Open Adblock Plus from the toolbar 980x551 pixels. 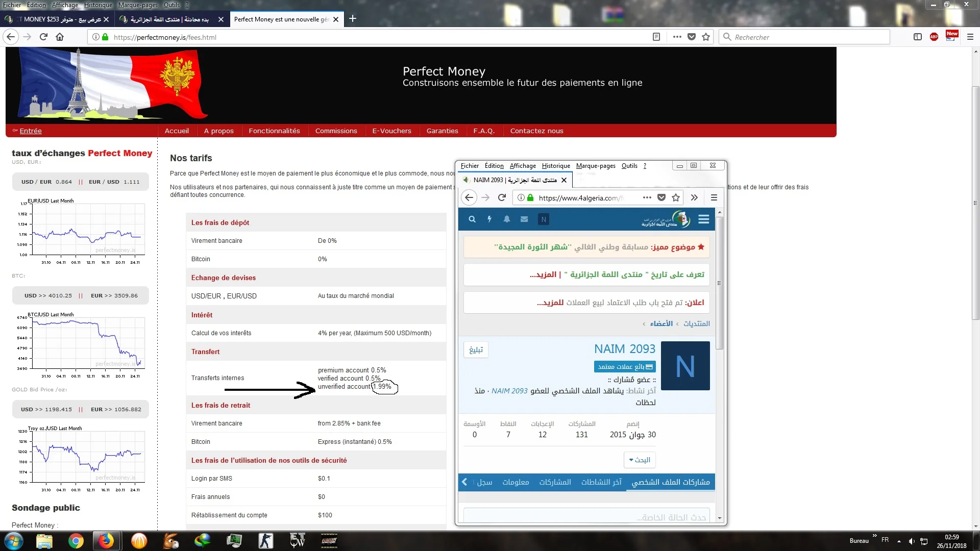[x=935, y=37]
